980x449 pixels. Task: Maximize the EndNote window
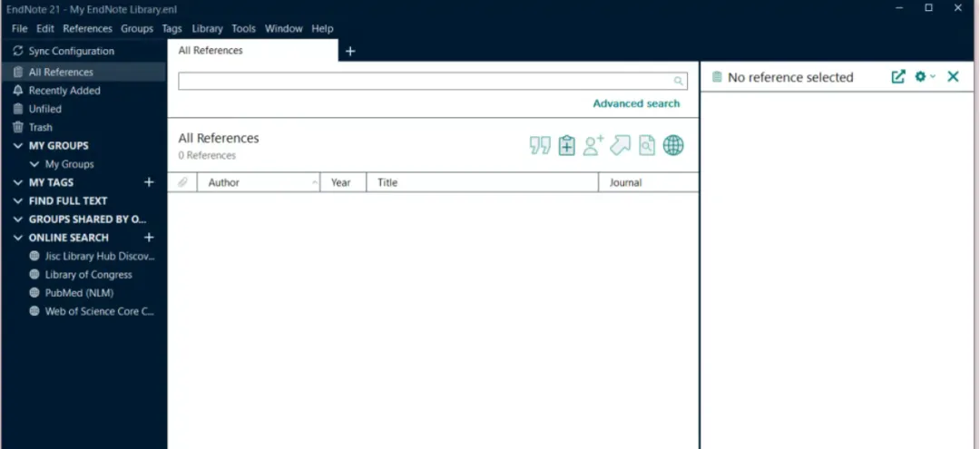[x=929, y=7]
